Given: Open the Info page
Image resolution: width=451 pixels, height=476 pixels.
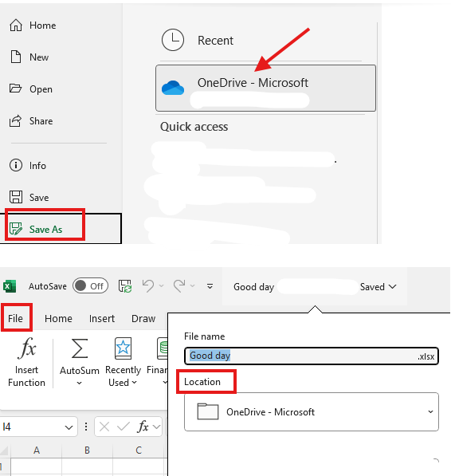Looking at the screenshot, I should pyautogui.click(x=28, y=166).
